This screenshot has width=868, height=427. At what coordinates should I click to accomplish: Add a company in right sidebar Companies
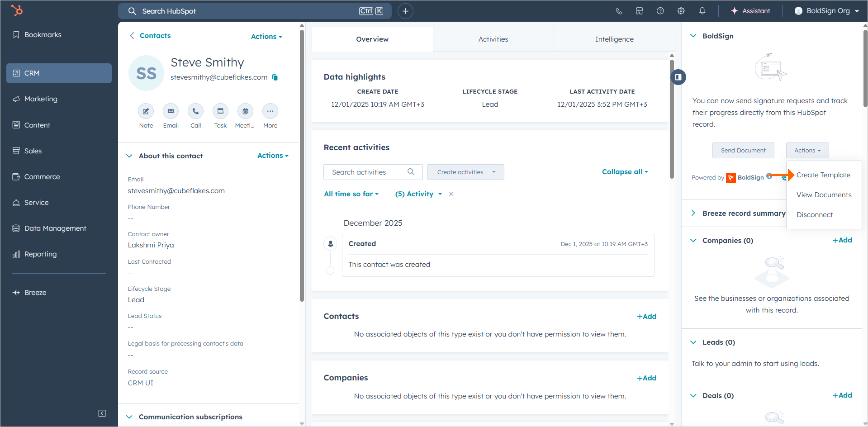(x=842, y=240)
